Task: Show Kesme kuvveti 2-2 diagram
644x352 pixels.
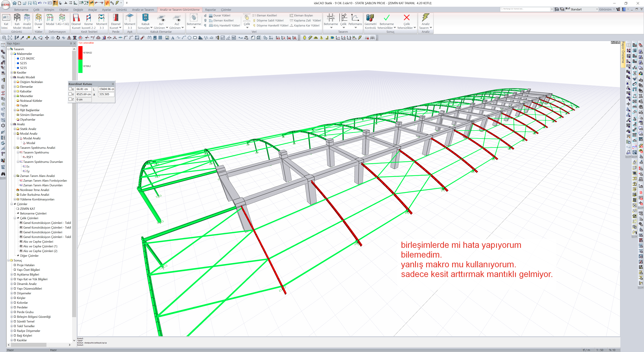Action: (89, 21)
